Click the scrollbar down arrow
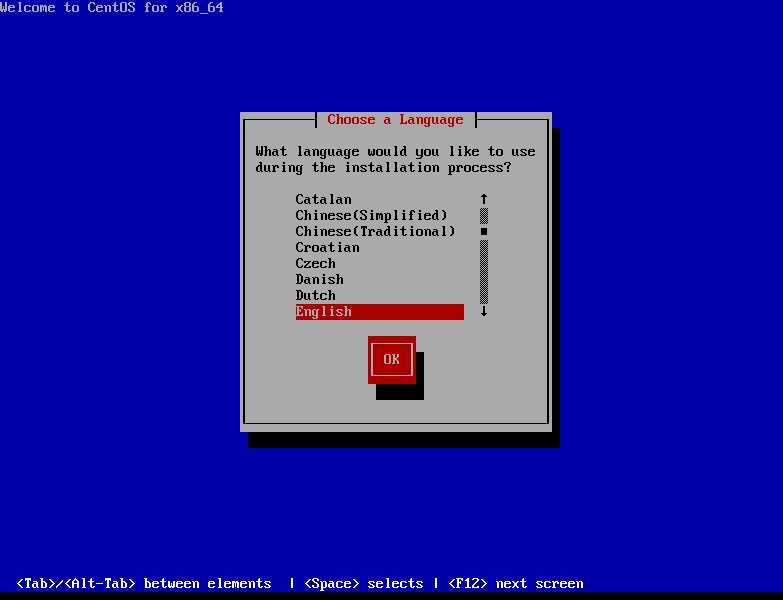Image resolution: width=783 pixels, height=600 pixels. click(484, 311)
